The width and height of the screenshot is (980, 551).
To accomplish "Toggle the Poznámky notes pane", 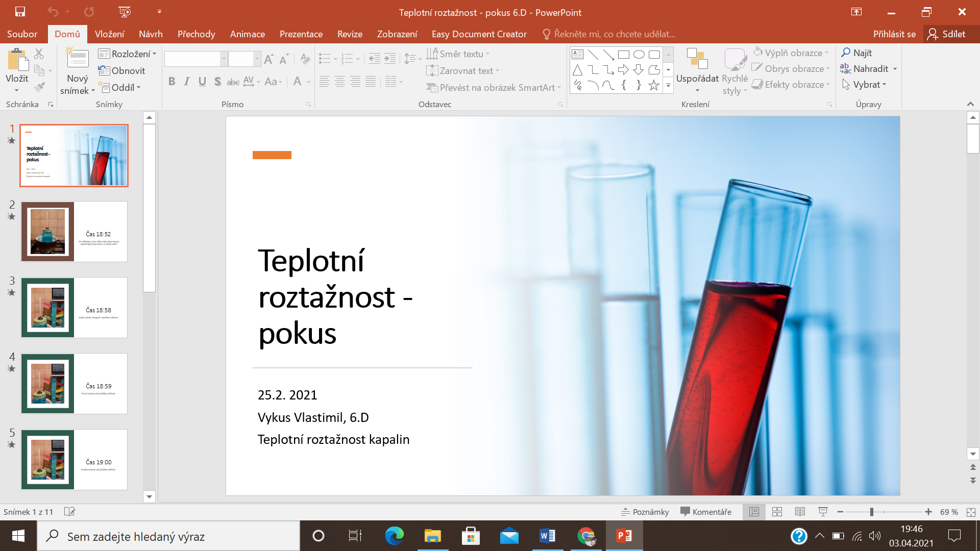I will tap(645, 512).
